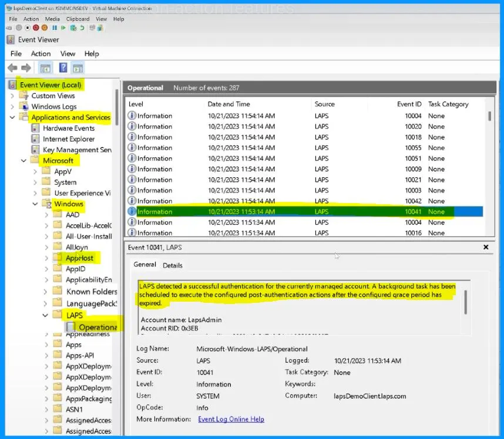Collapse the LAPS folder chevron
504x439 pixels.
coord(45,315)
